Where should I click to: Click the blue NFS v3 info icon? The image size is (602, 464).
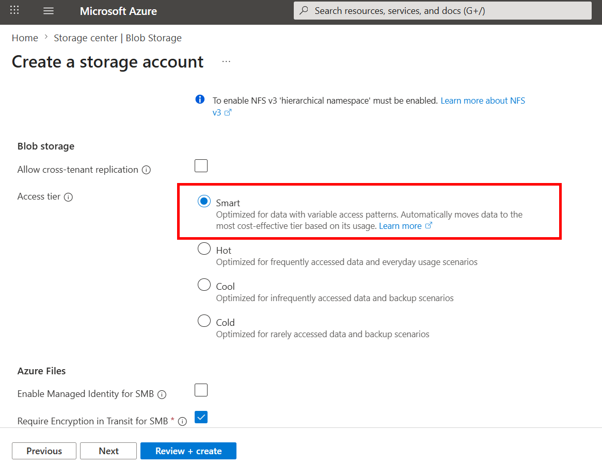tap(200, 99)
